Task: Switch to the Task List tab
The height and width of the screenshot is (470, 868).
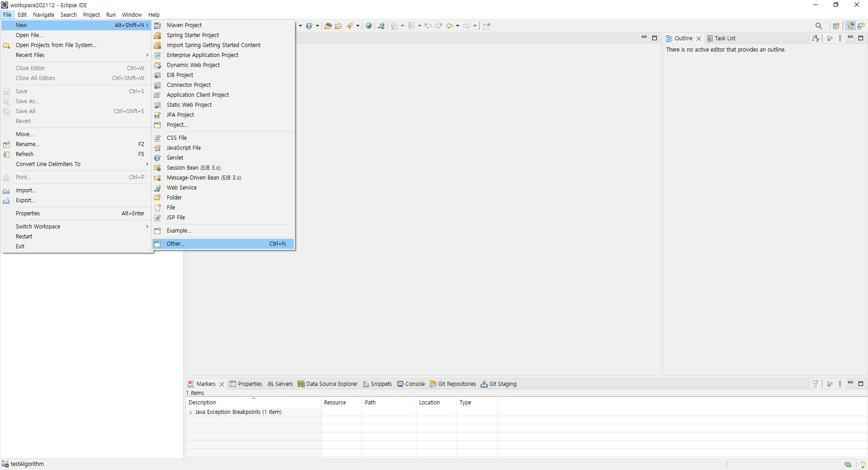Action: pyautogui.click(x=722, y=38)
